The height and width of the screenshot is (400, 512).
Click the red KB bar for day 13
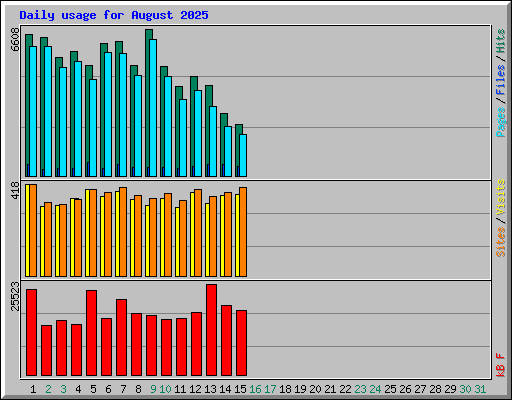211,330
